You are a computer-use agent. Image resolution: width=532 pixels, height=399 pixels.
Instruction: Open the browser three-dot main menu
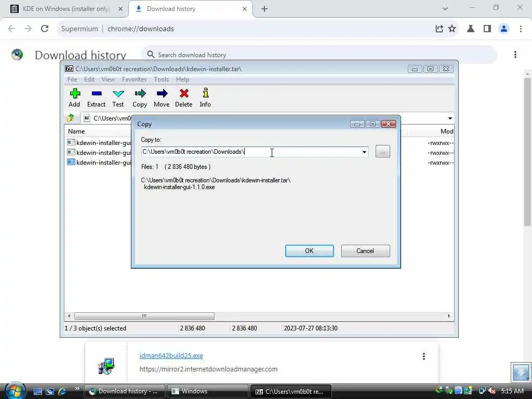(521, 29)
